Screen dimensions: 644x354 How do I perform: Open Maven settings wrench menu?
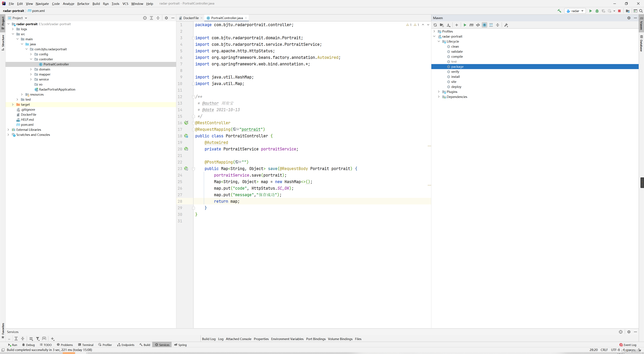[506, 25]
